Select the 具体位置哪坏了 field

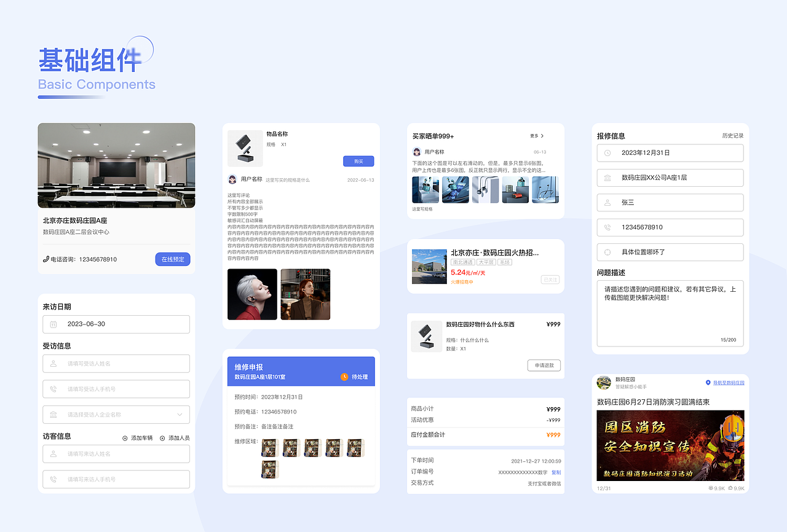click(x=670, y=252)
